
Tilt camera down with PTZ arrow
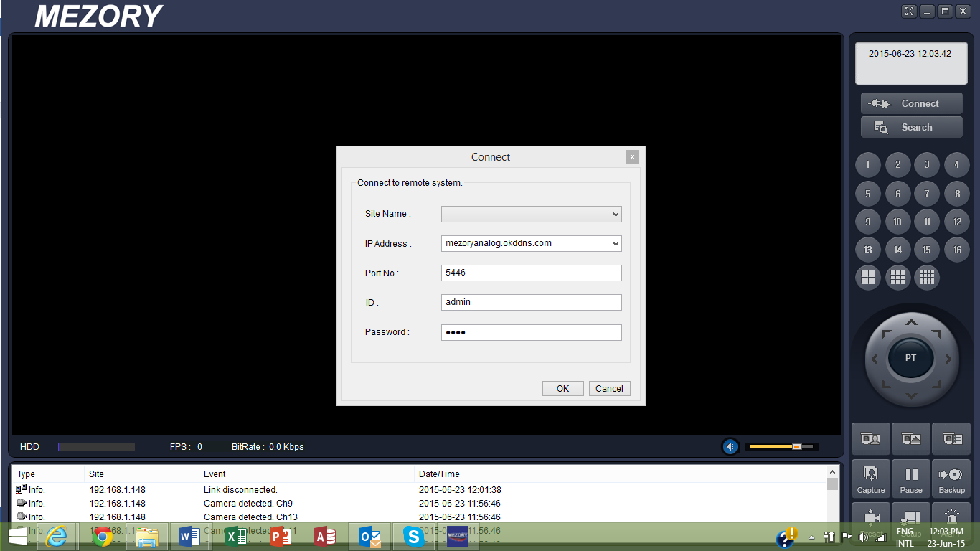pos(910,395)
